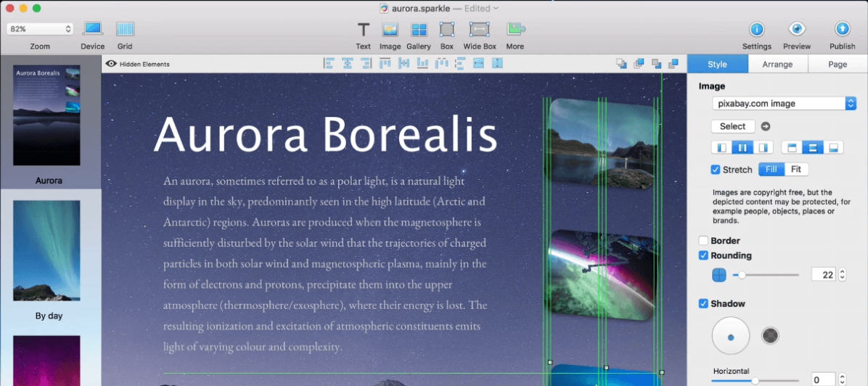The width and height of the screenshot is (868, 386).
Task: Enable the Border checkbox
Action: [703, 241]
